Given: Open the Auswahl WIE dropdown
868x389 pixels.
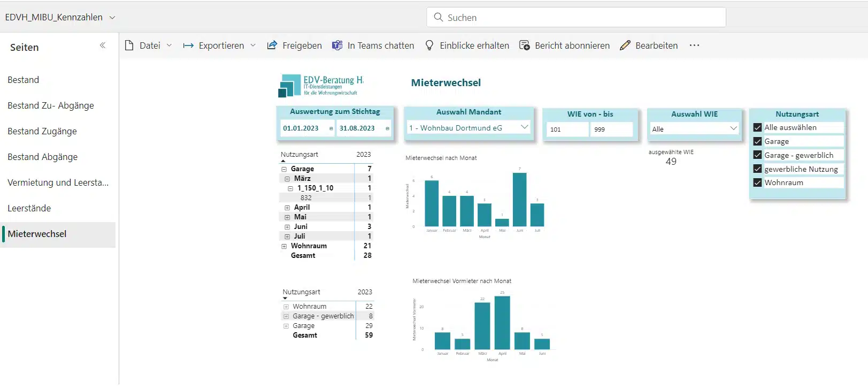Looking at the screenshot, I should tap(733, 128).
